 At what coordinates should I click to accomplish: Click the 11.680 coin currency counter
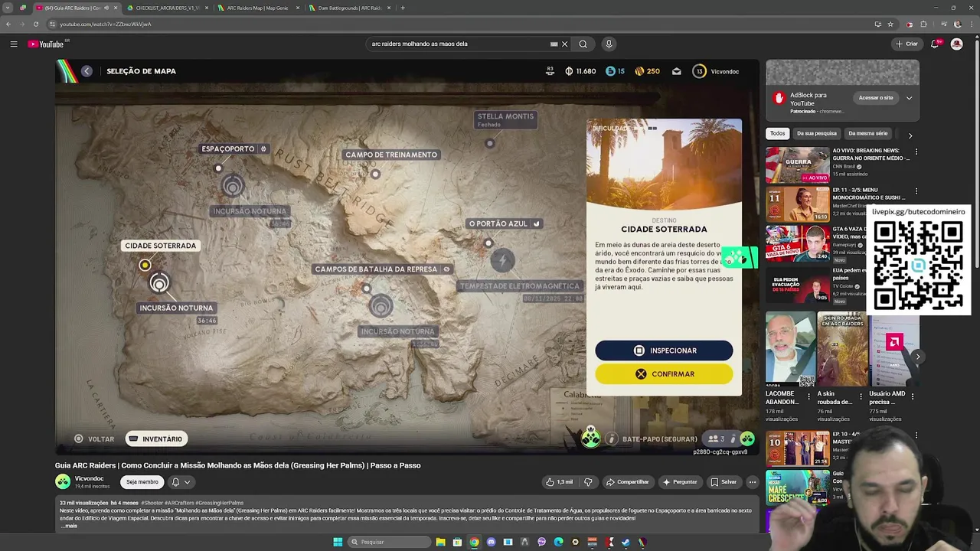[x=580, y=71]
